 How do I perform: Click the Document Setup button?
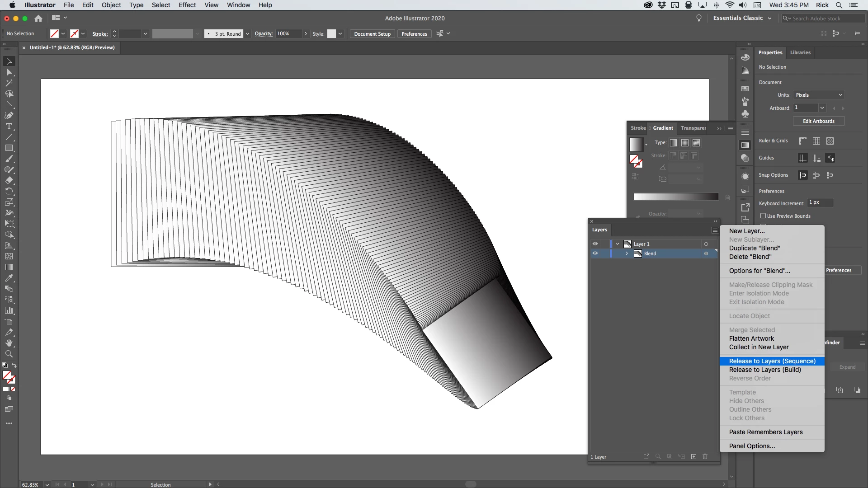pyautogui.click(x=372, y=34)
